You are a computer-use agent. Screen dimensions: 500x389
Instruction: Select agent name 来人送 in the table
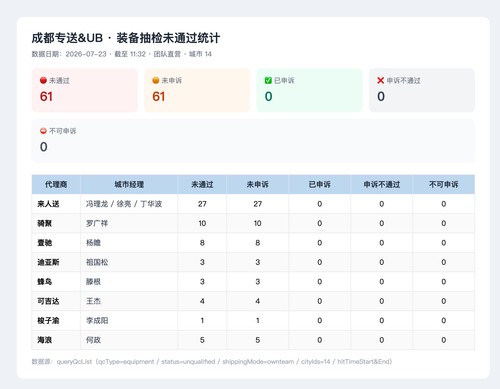point(48,204)
